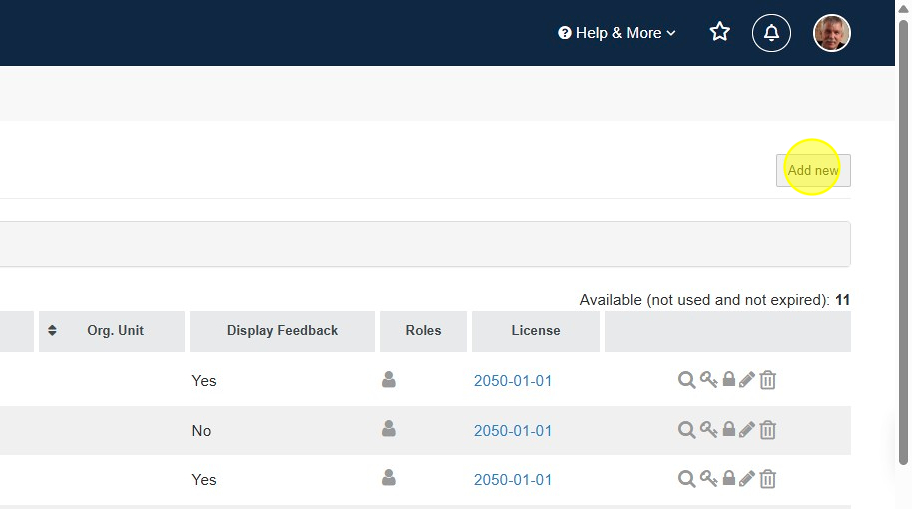This screenshot has width=912, height=509.
Task: Edit the second row with pencil icon
Action: point(747,430)
